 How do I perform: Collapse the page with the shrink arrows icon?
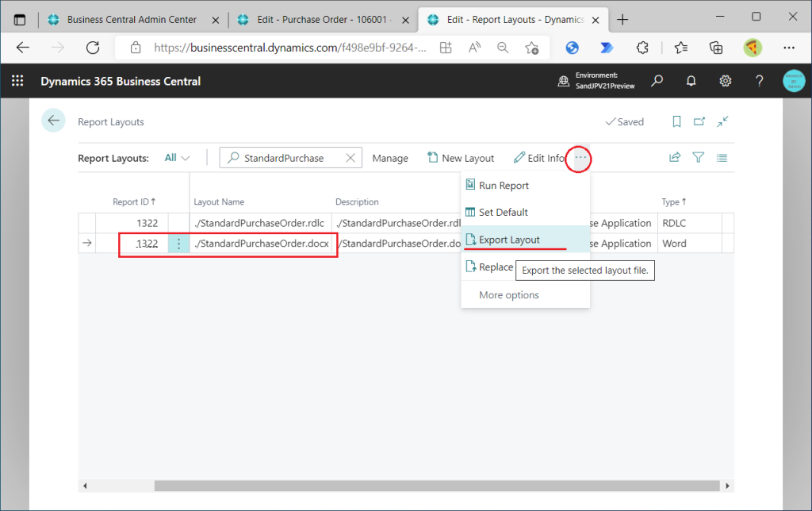pos(722,121)
